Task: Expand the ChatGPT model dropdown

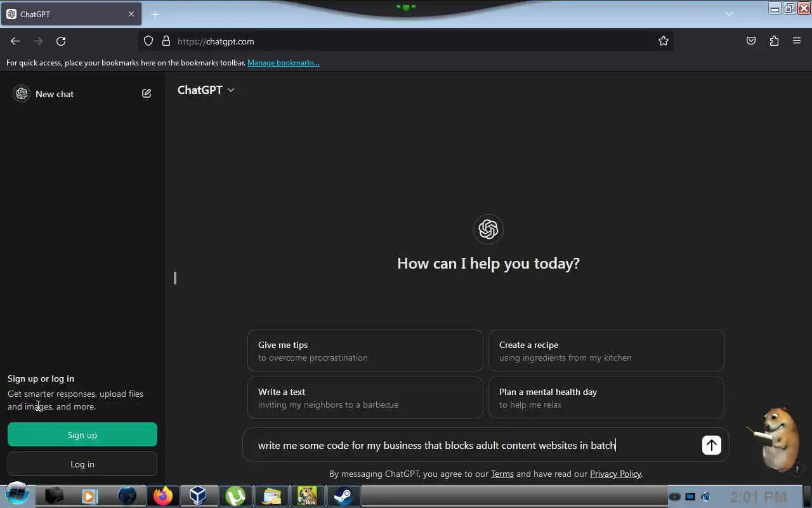Action: 206,90
